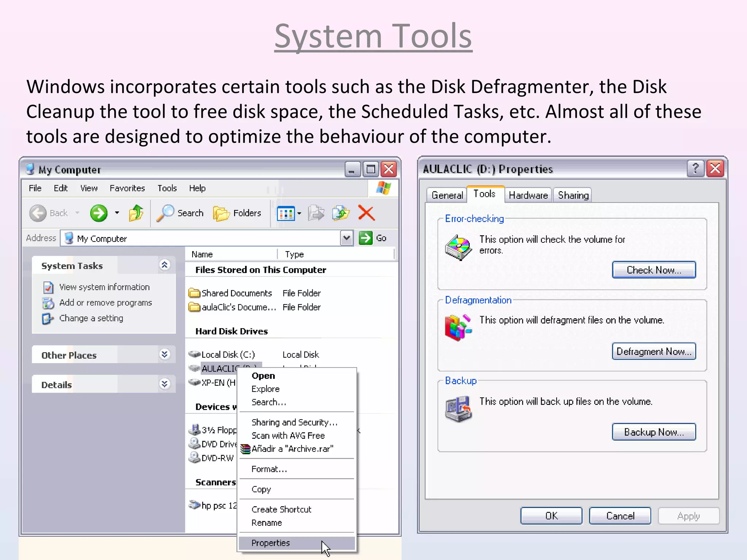
Task: Click the Move To folder icon
Action: pyautogui.click(x=316, y=213)
